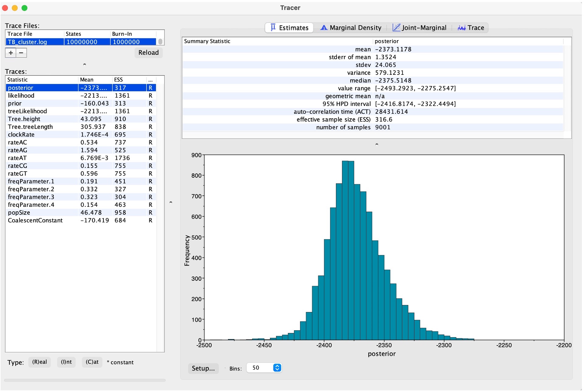Select the Tree.treeLength trace row

coord(81,127)
